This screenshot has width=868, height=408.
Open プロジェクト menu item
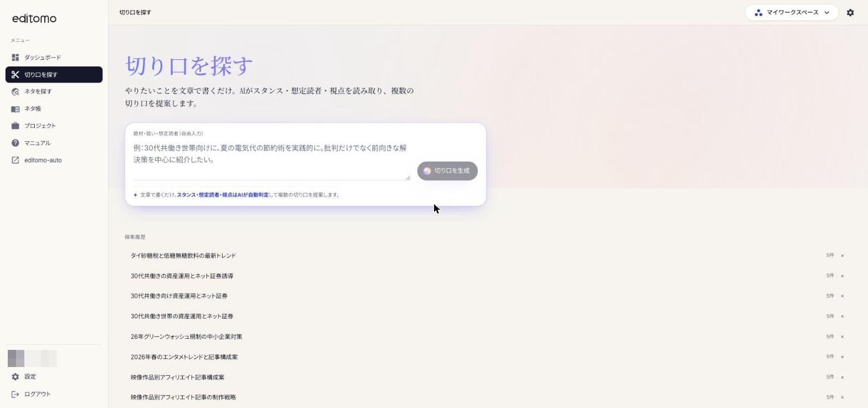[54, 126]
